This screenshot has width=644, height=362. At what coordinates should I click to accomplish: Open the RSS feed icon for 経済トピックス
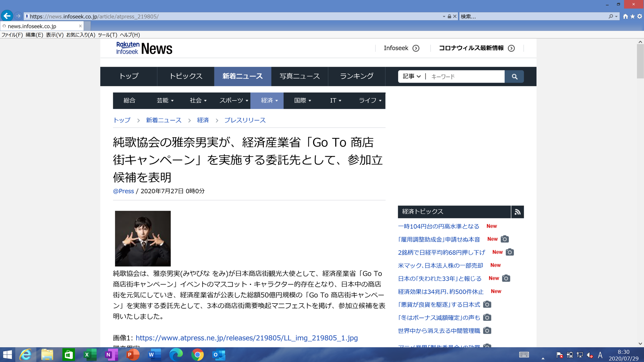pyautogui.click(x=517, y=212)
